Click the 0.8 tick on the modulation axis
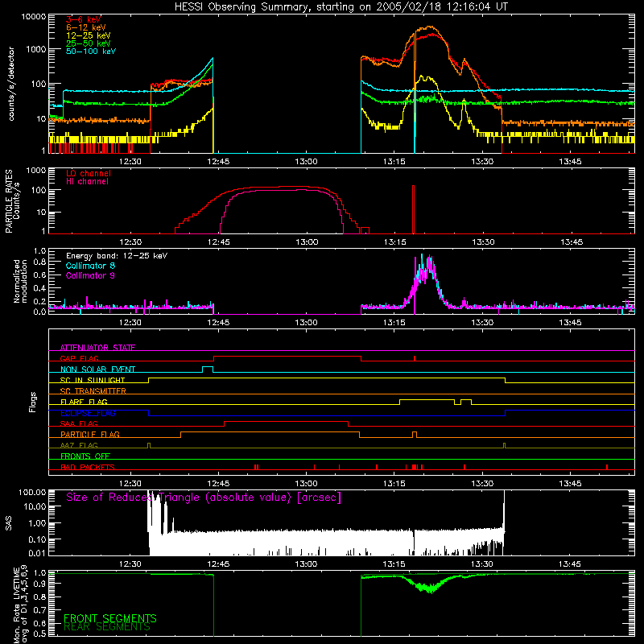Screen dimensions: 644x644 pos(39,262)
